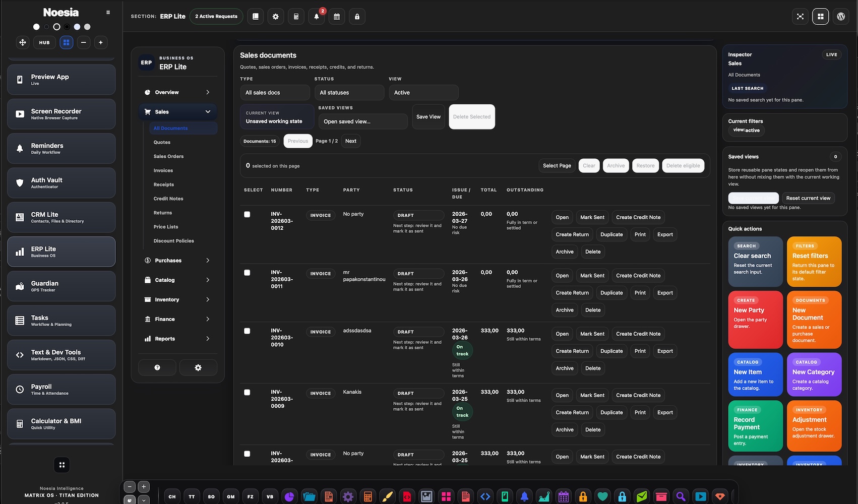Open the 2 Active Requests pill
The width and height of the screenshot is (858, 504).
coord(216,17)
